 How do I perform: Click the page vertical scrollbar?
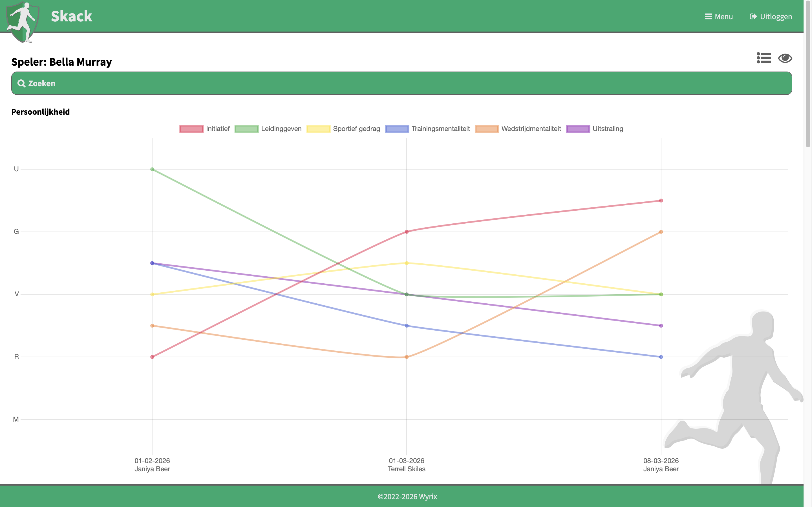808,74
